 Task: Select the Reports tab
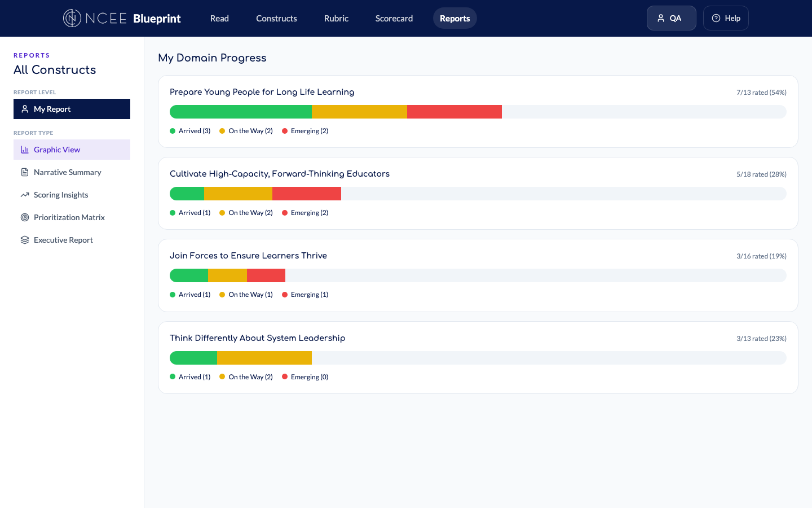454,18
